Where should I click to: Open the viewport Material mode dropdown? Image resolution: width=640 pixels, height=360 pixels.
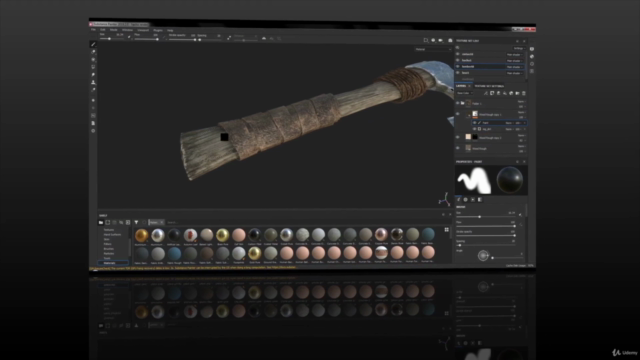pyautogui.click(x=433, y=49)
